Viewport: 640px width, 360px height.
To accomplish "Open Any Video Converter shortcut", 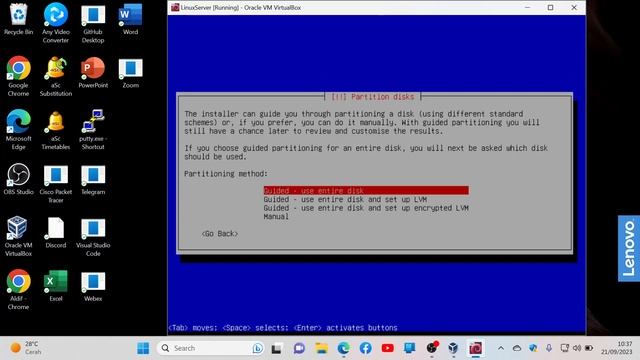I will [x=56, y=23].
